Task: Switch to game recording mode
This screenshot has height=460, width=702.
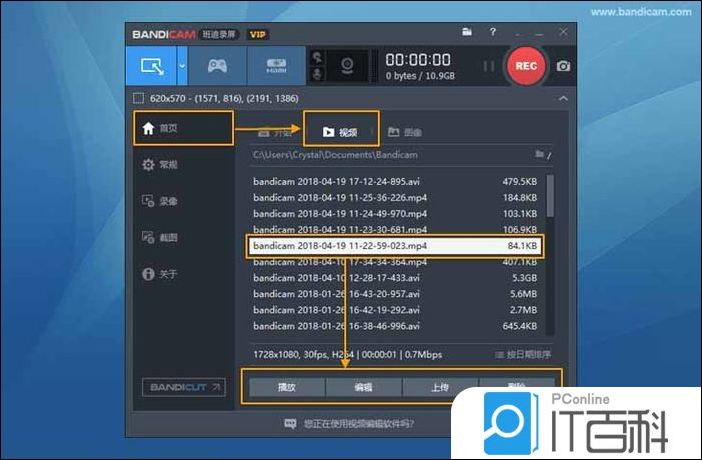Action: tap(217, 66)
